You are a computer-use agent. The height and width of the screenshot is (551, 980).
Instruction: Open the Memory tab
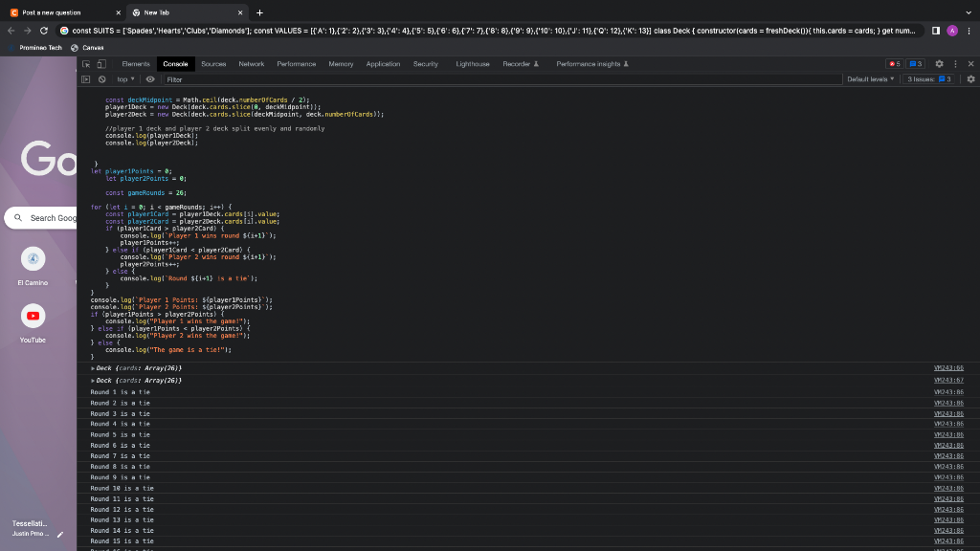click(341, 64)
